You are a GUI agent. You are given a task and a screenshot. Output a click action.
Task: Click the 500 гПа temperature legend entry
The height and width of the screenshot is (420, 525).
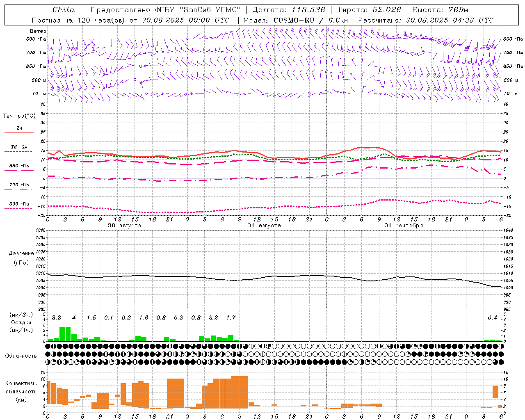(x=19, y=204)
